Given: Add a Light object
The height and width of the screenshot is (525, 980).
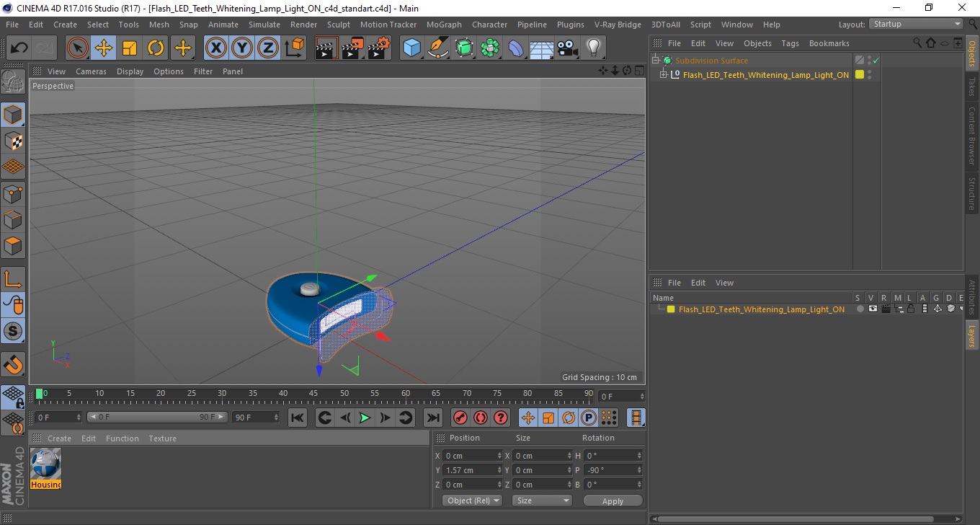Looking at the screenshot, I should point(594,48).
